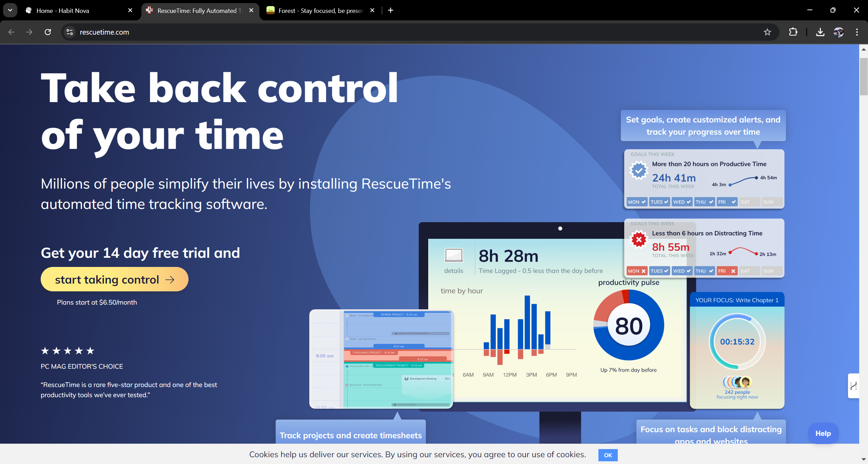Screen dimensions: 868x464
Task: Close the Home - Habit Nova tab
Action: click(130, 10)
